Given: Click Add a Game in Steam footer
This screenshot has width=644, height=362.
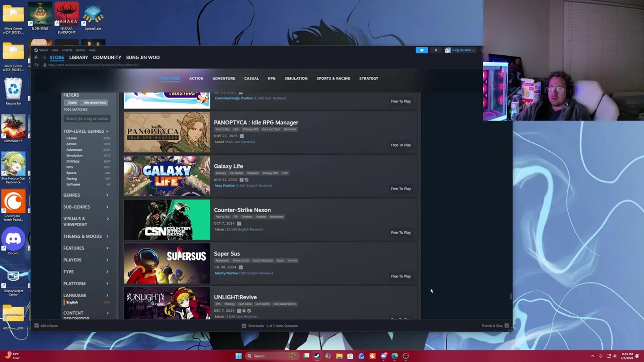Looking at the screenshot, I should tap(46, 326).
